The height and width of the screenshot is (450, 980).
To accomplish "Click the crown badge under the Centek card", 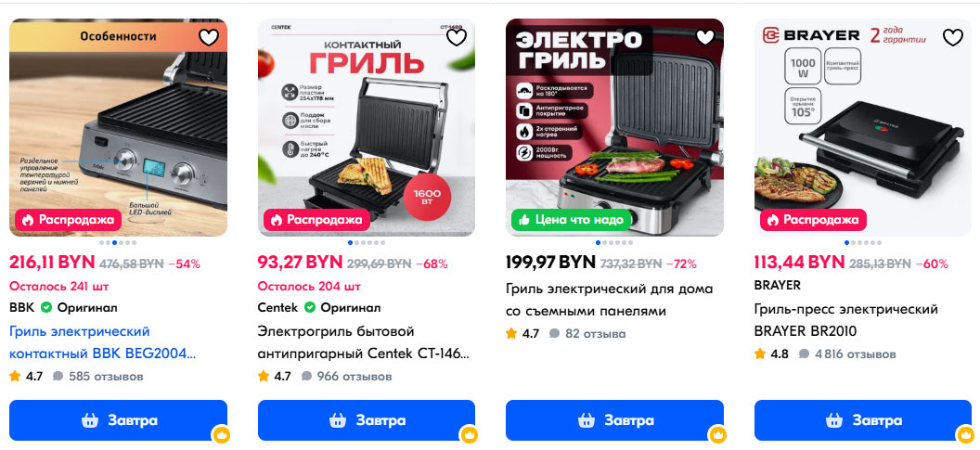I will [x=469, y=433].
